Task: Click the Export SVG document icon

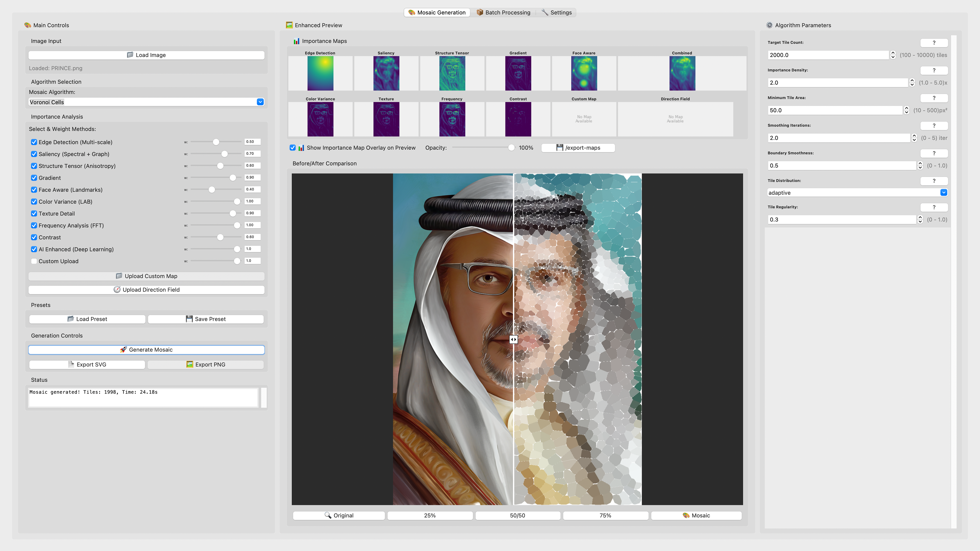Action: point(71,364)
